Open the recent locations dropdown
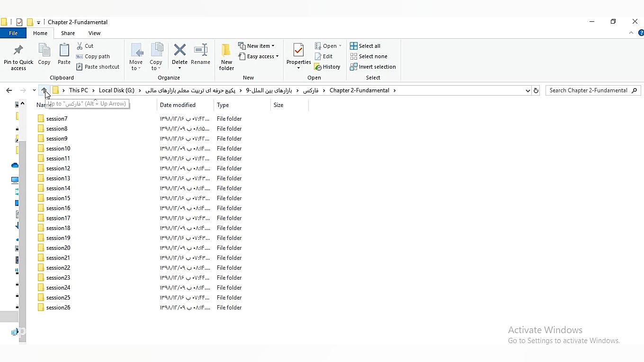This screenshot has height=362, width=644. coord(34,90)
